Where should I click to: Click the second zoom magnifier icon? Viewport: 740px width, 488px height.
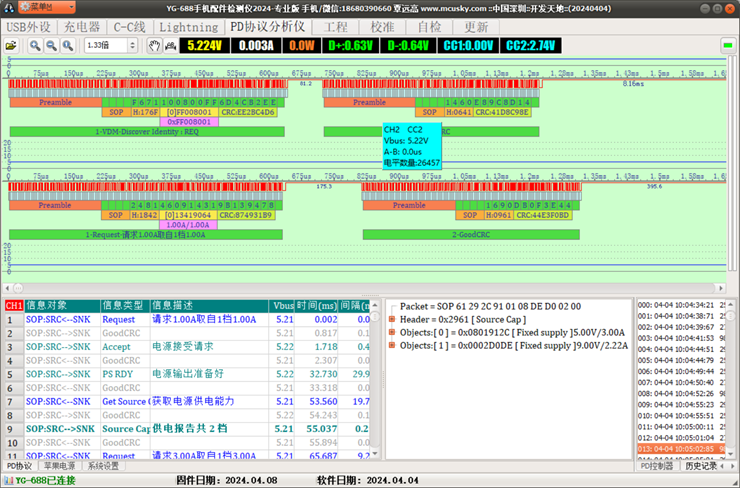coord(50,46)
